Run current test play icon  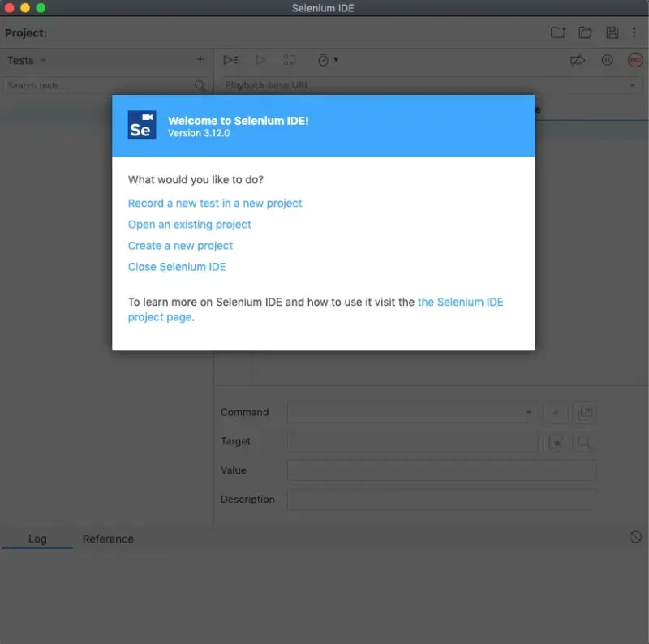click(260, 60)
